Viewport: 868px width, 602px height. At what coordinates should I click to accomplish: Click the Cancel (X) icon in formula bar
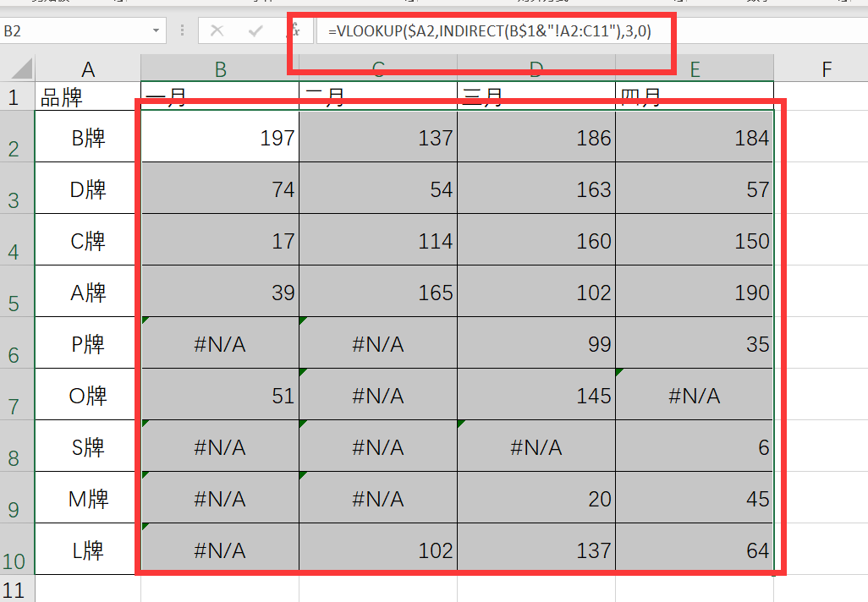pos(217,30)
